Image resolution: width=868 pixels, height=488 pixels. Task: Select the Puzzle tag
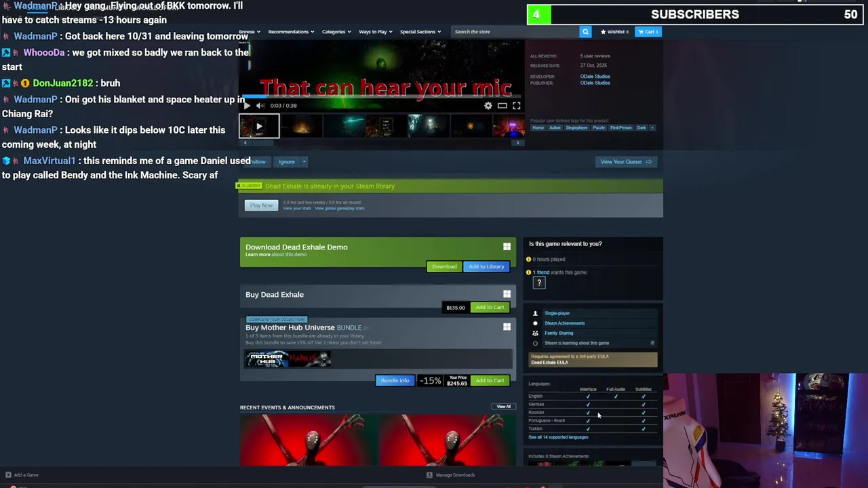pos(599,127)
